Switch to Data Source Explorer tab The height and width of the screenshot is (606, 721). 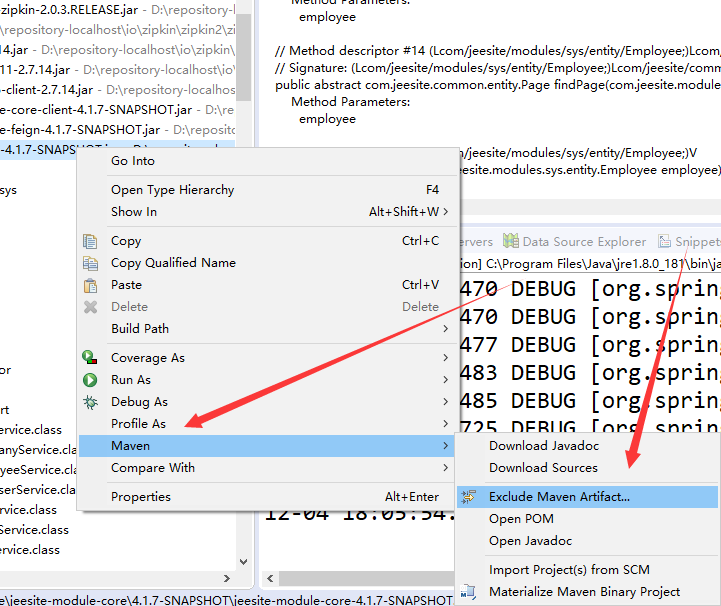coord(574,241)
